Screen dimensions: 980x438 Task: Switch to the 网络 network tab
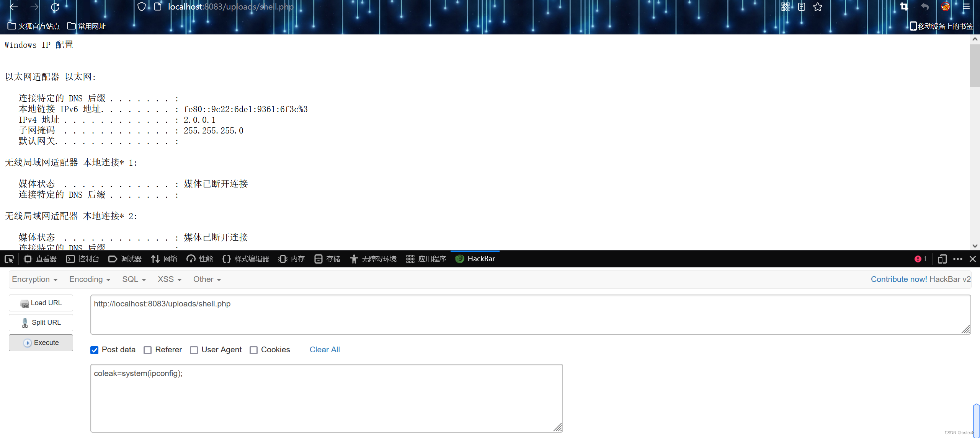click(164, 259)
